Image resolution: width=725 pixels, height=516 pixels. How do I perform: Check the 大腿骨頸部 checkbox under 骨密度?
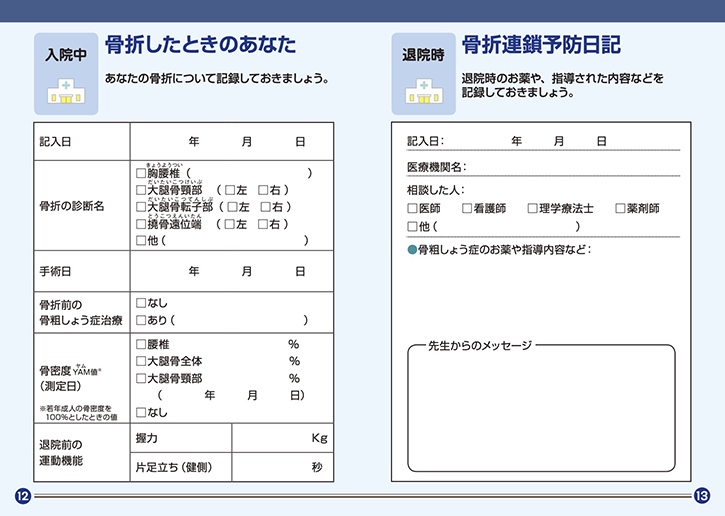point(141,379)
